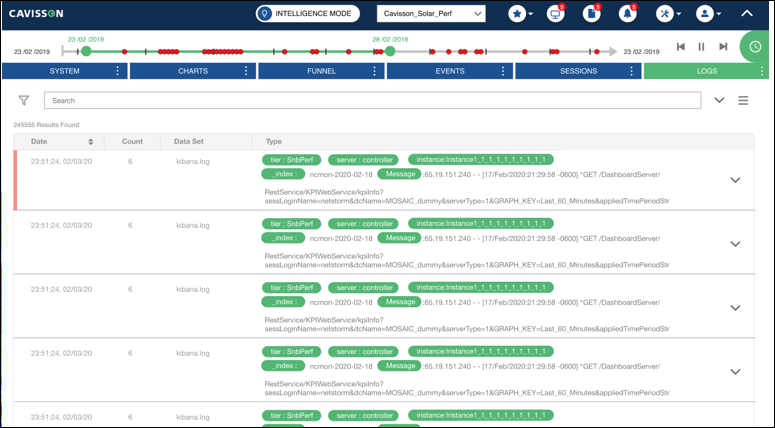This screenshot has height=428, width=775.
Task: Open EVENTS tab three-dot menu
Action: 503,71
